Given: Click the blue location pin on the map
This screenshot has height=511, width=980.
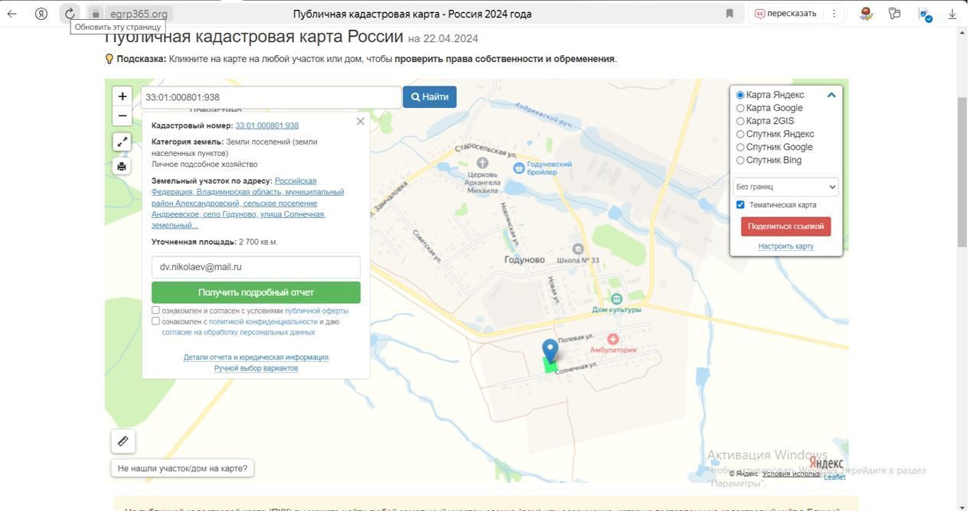Looking at the screenshot, I should coord(550,350).
